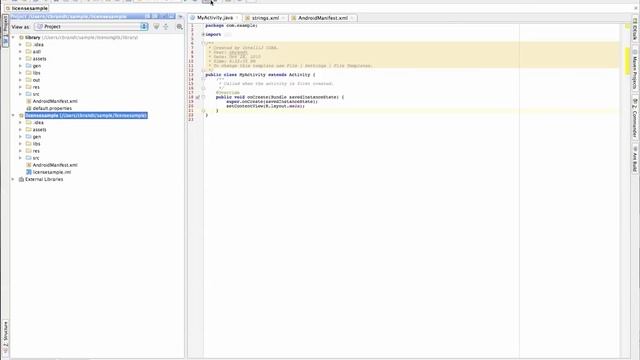640x360 pixels.
Task: Expand the .idea folder under library
Action: tap(20, 44)
